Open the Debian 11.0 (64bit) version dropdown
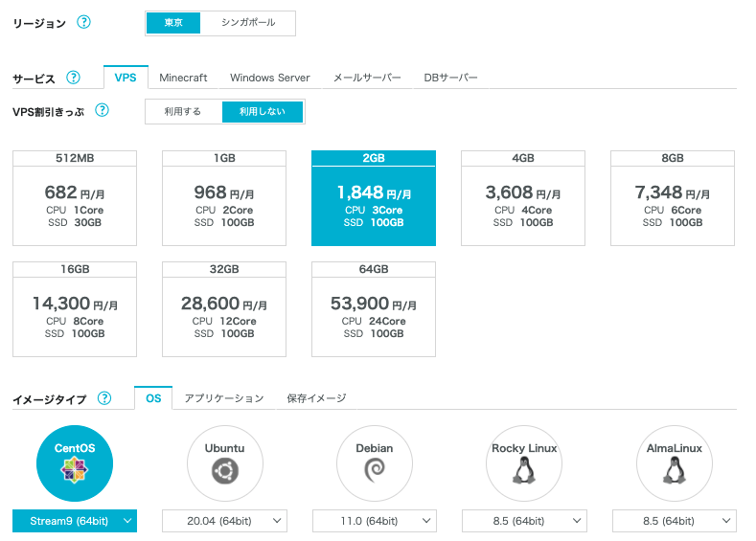 coord(375,521)
